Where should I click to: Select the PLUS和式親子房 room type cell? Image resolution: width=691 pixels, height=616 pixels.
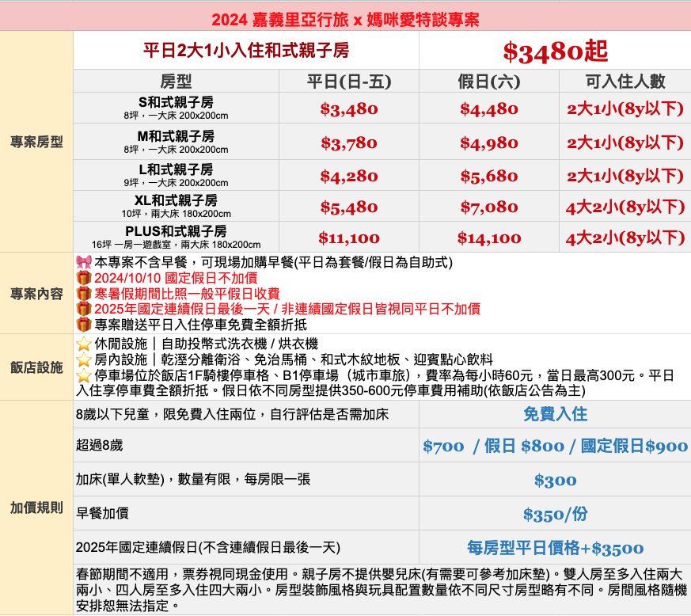tap(176, 237)
